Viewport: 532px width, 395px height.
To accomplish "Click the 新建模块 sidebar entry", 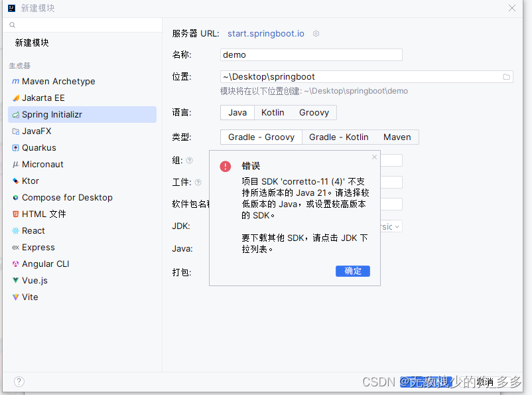I will pyautogui.click(x=32, y=42).
